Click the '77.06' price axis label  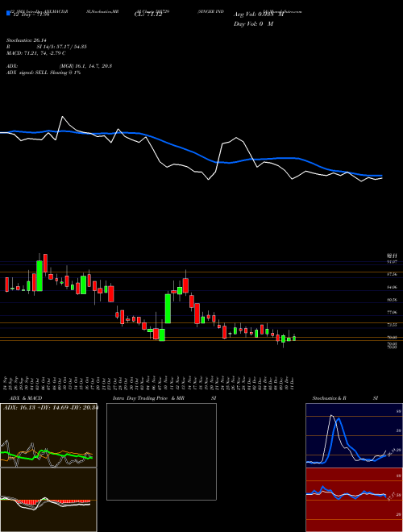[x=392, y=312]
